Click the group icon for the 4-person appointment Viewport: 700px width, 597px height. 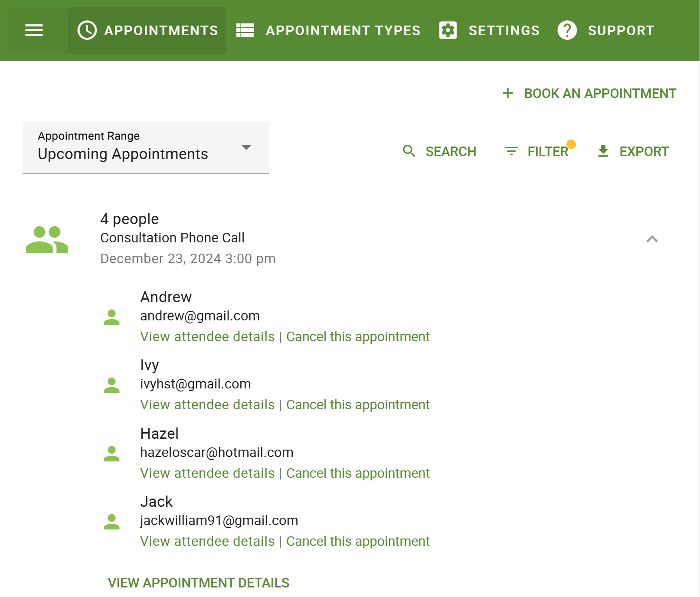point(46,238)
